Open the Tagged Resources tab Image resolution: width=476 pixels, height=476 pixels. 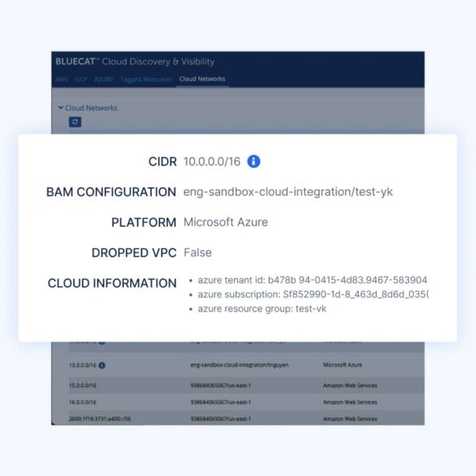pyautogui.click(x=147, y=80)
